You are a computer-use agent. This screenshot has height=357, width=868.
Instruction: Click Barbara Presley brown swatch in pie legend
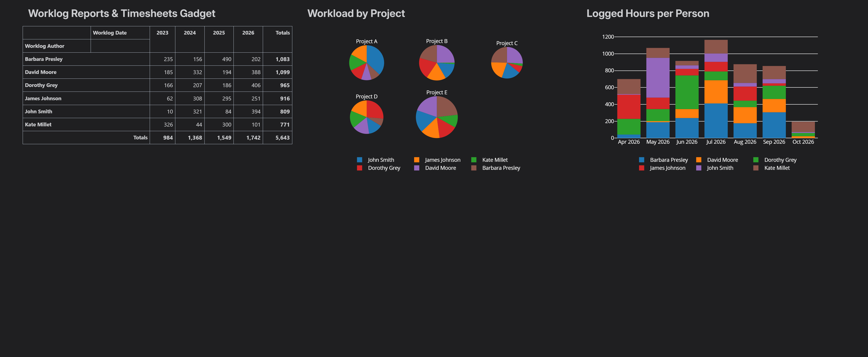coord(474,168)
